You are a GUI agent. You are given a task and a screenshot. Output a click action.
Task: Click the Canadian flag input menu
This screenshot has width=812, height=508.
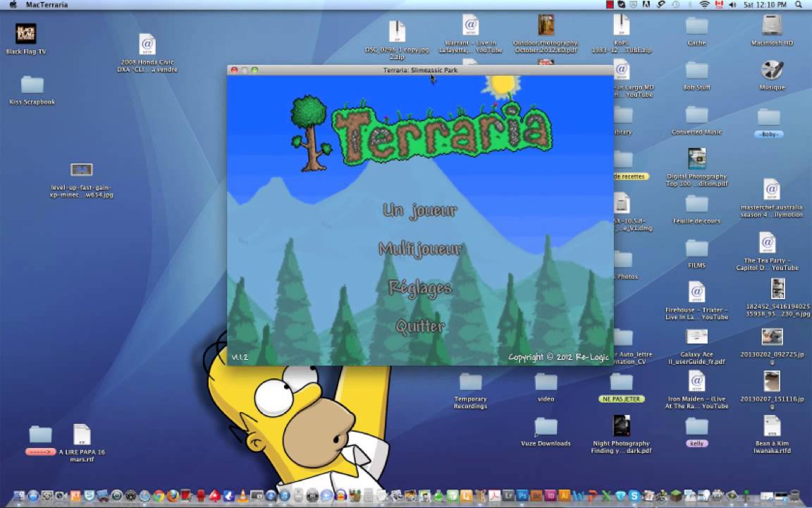click(719, 5)
